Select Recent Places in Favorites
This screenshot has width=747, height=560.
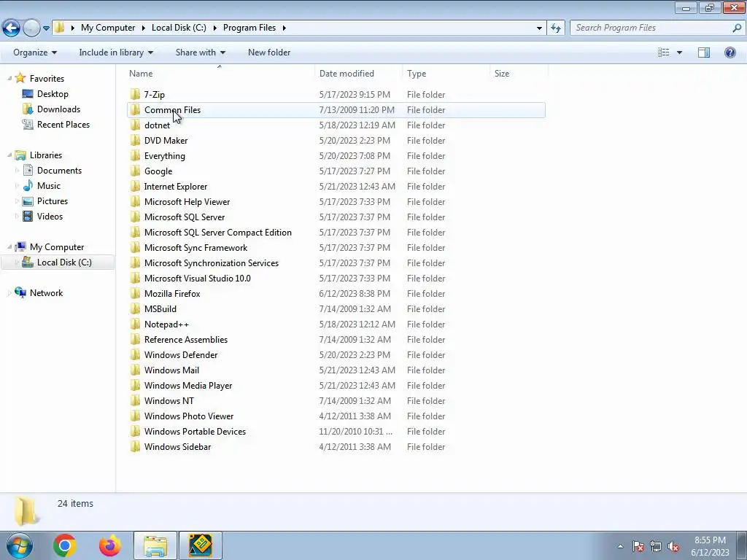click(55, 124)
